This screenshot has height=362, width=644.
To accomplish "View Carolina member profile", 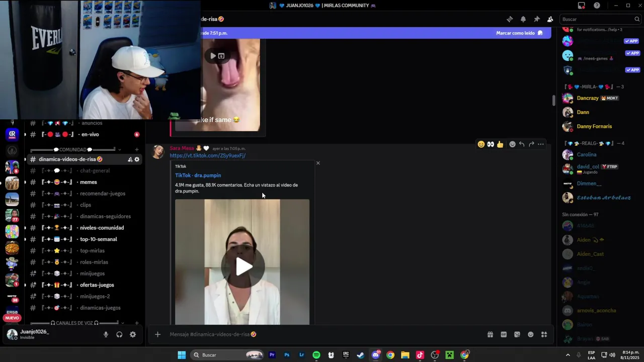I will point(598,155).
